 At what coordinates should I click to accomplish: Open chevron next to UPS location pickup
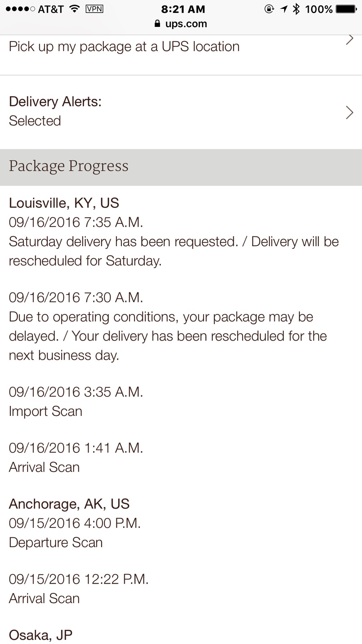pos(349,40)
